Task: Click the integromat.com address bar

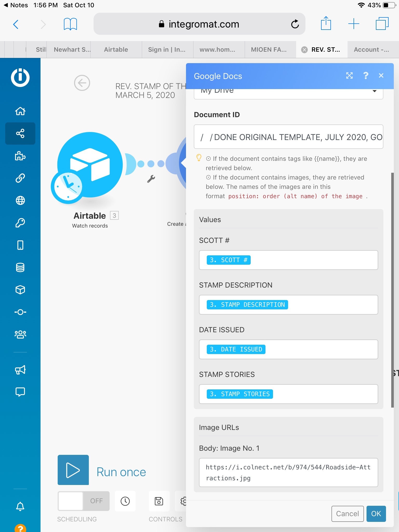Action: (x=199, y=24)
